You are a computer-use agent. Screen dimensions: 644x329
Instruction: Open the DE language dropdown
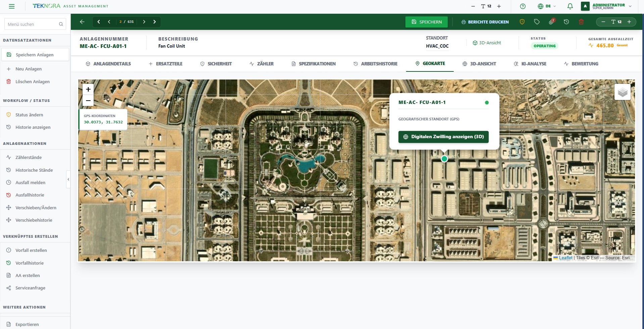pos(547,6)
